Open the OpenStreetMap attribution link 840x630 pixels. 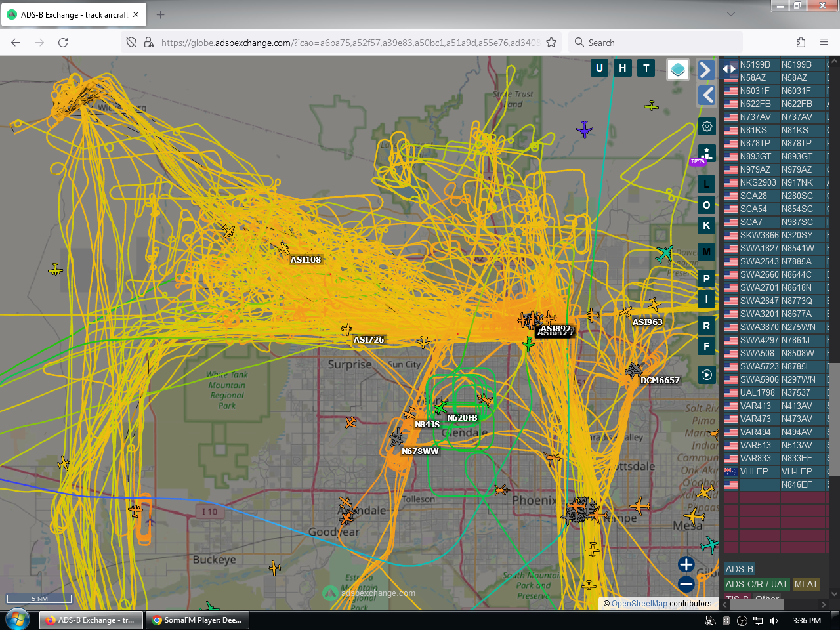tap(639, 604)
